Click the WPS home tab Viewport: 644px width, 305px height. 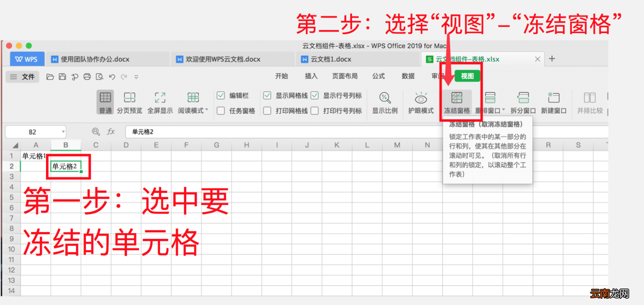tap(26, 59)
